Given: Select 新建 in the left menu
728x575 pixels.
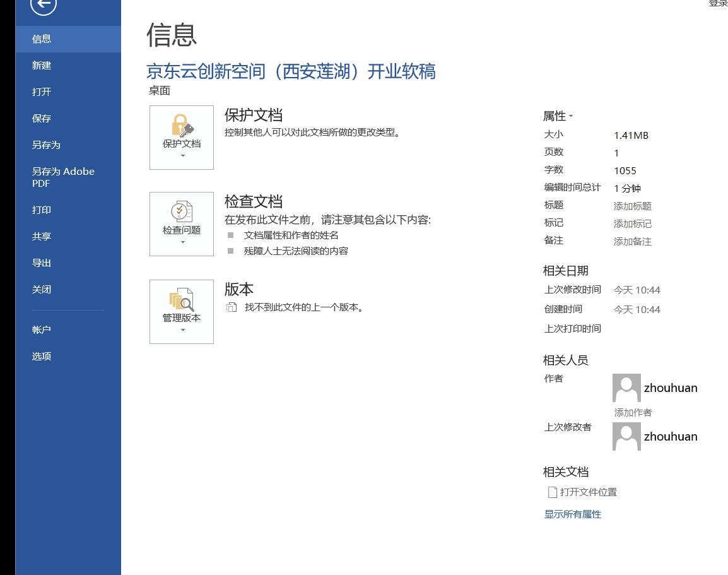Looking at the screenshot, I should [x=68, y=66].
